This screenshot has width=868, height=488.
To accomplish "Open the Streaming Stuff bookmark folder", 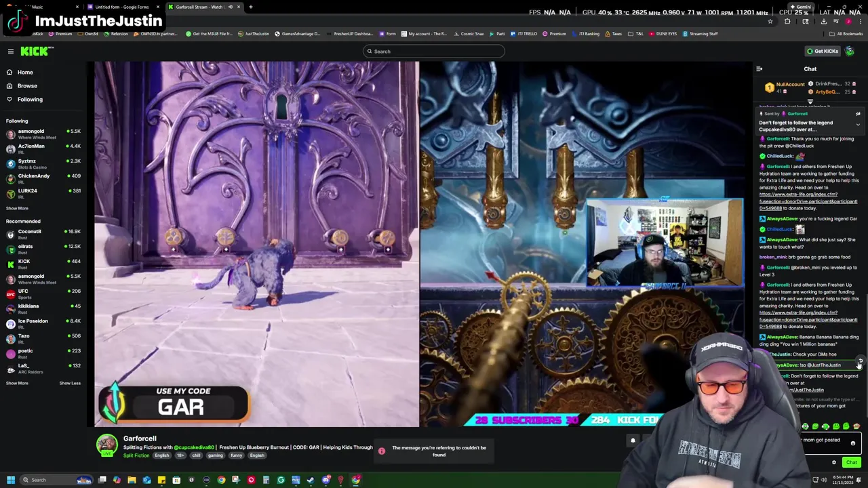I will 700,33.
